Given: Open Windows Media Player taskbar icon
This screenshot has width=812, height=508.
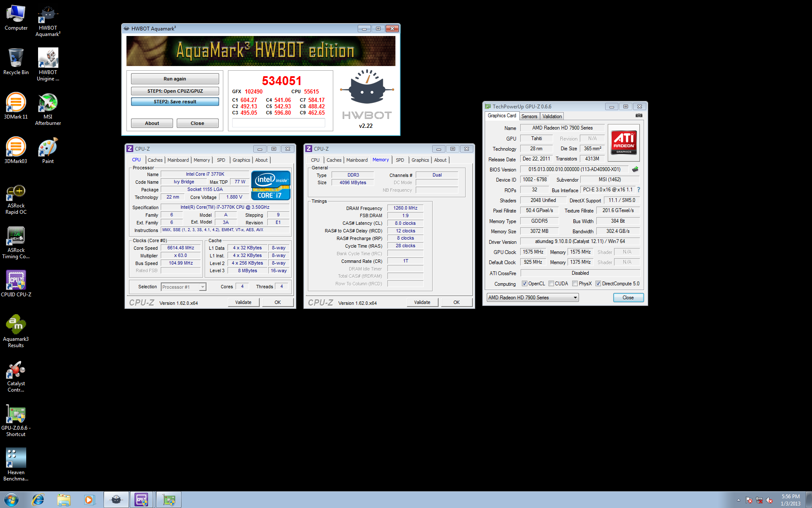Looking at the screenshot, I should pos(89,500).
